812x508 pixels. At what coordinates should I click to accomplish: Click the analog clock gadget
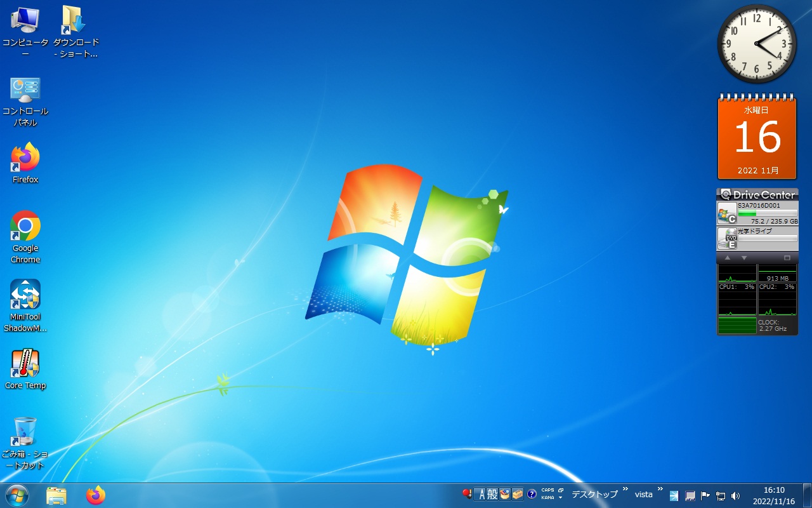[x=757, y=44]
